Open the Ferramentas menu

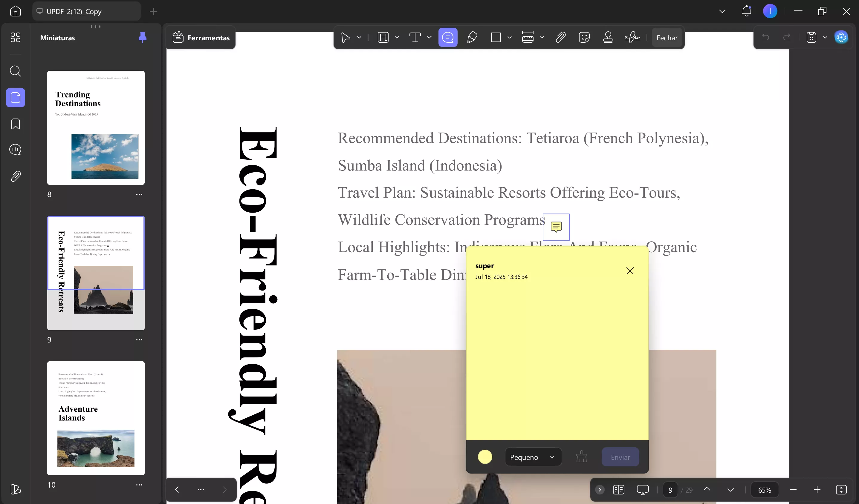point(201,38)
